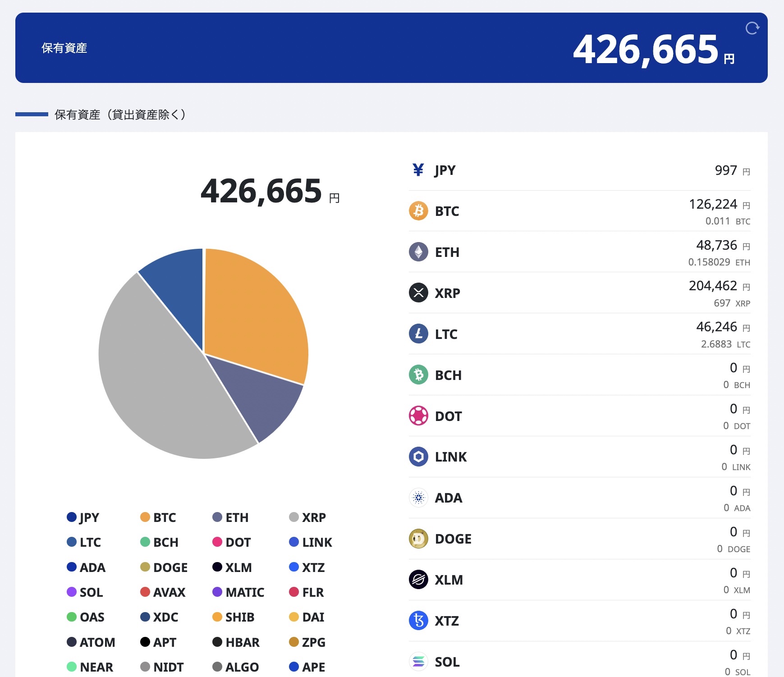784x677 pixels.
Task: Open the ADA asset row
Action: [579, 498]
